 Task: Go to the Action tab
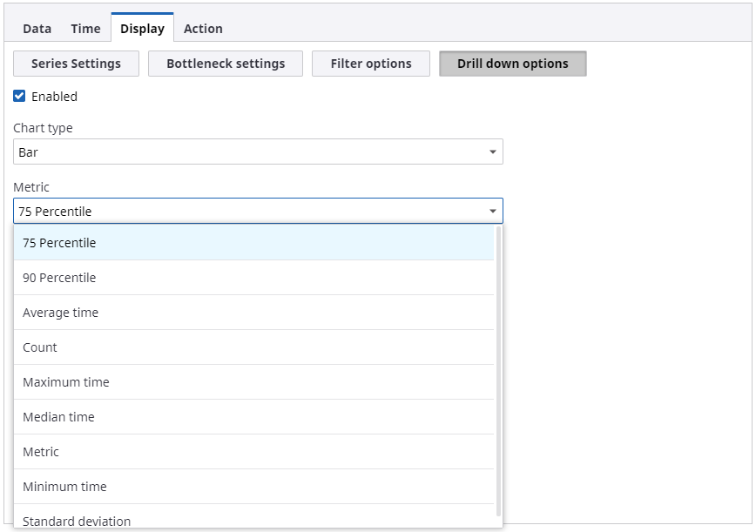[203, 29]
